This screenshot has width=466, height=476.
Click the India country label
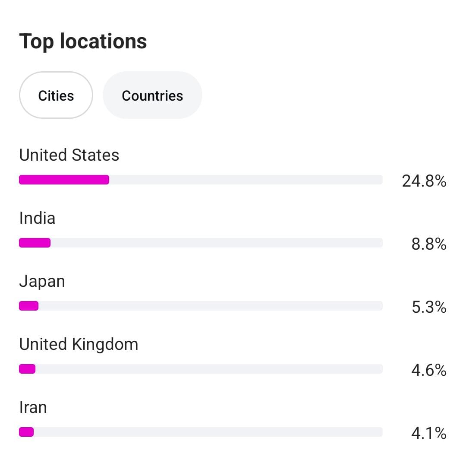click(37, 218)
